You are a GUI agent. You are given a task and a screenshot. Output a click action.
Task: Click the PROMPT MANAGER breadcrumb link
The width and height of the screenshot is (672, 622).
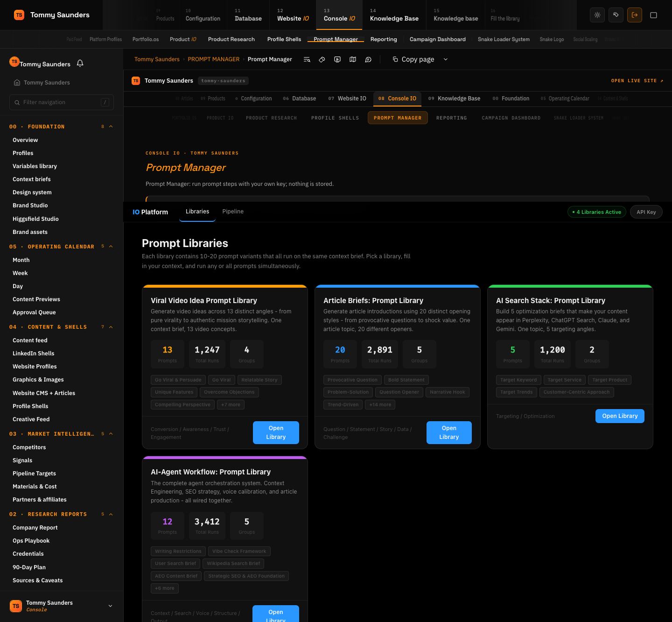pos(213,59)
